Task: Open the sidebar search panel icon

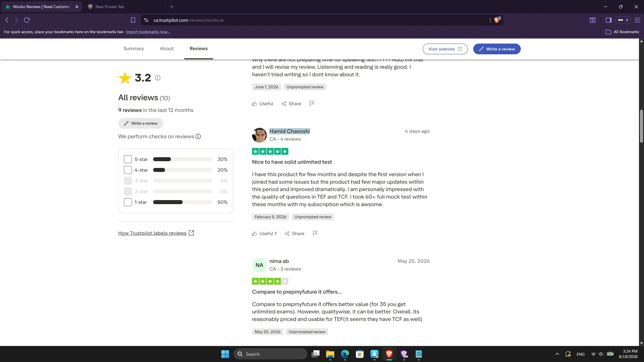Action: [x=593, y=20]
